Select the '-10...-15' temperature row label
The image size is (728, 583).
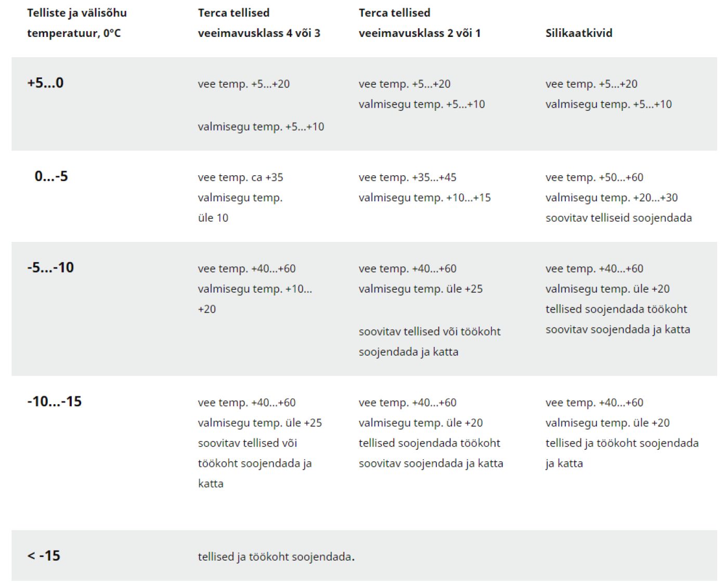point(54,401)
